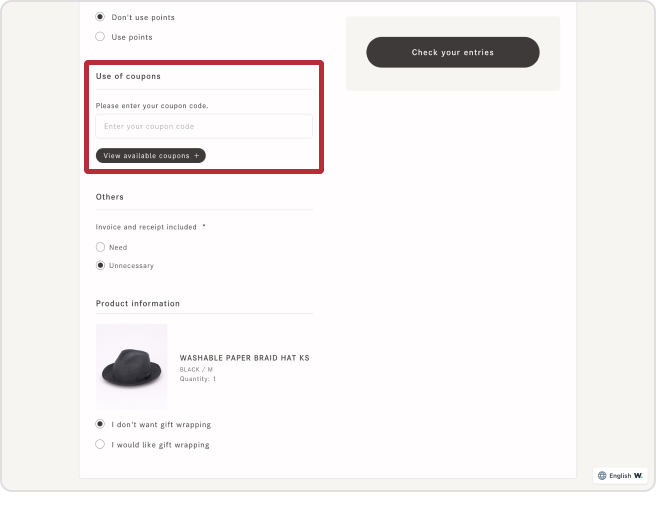Viewport: 656px width, 508px height.
Task: Click the "Others" section heading
Action: click(110, 197)
